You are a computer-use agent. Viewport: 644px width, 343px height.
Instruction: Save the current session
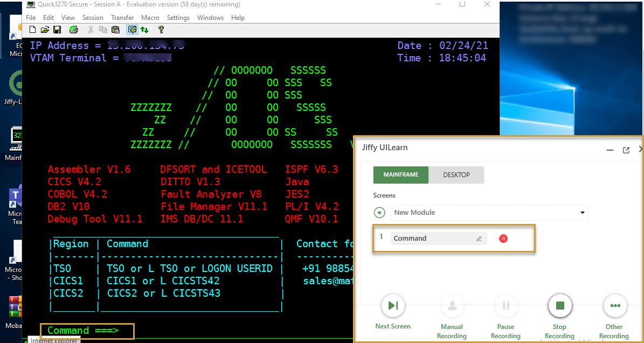(57, 30)
